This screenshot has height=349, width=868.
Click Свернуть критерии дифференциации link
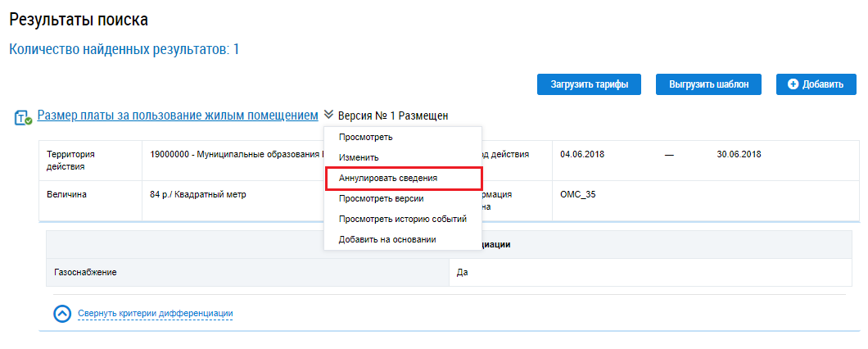156,314
